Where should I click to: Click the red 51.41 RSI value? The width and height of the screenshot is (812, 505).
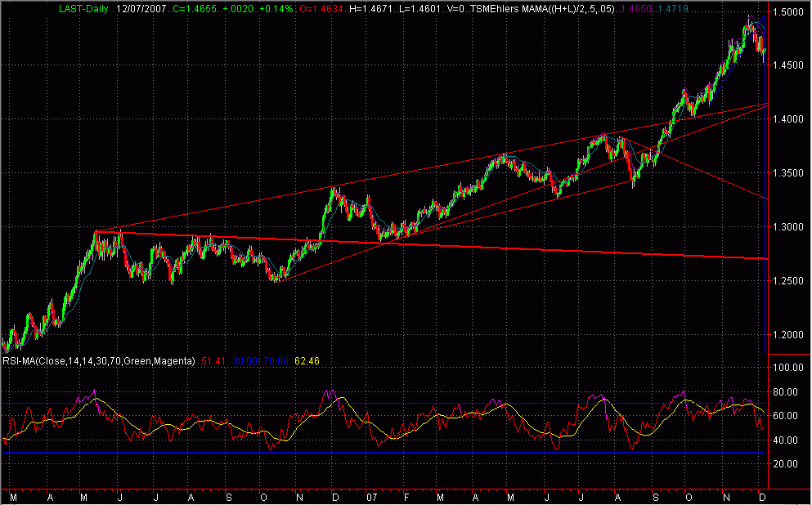[x=213, y=360]
